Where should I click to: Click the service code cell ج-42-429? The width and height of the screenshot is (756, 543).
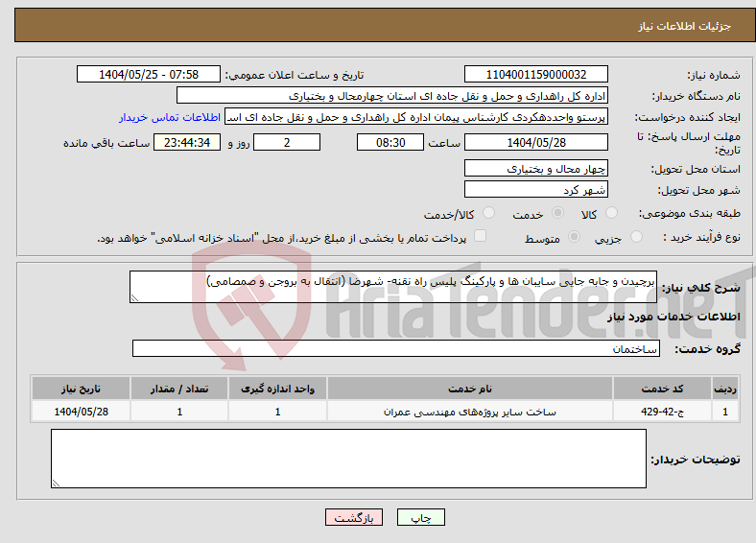coord(663,412)
